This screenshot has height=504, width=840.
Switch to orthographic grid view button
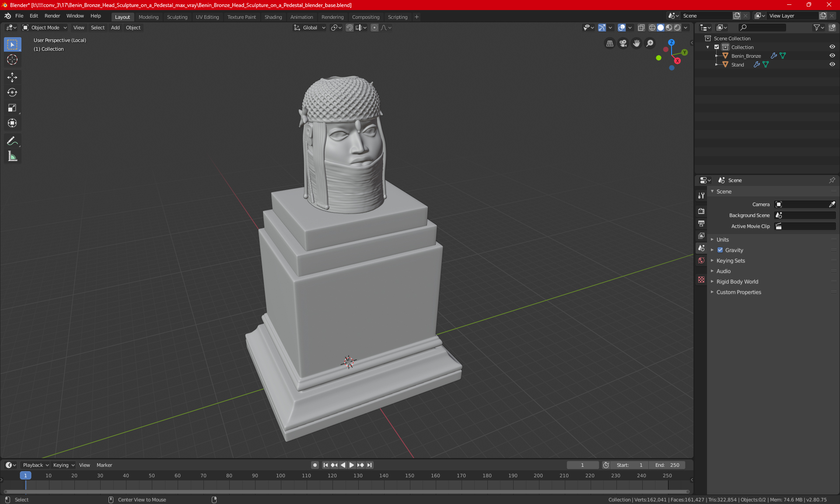(609, 43)
